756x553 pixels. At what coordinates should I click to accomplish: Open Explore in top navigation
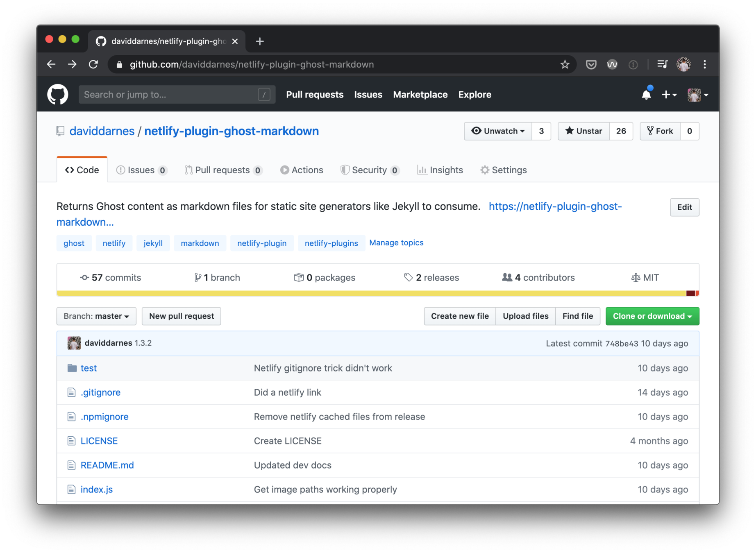(x=474, y=95)
